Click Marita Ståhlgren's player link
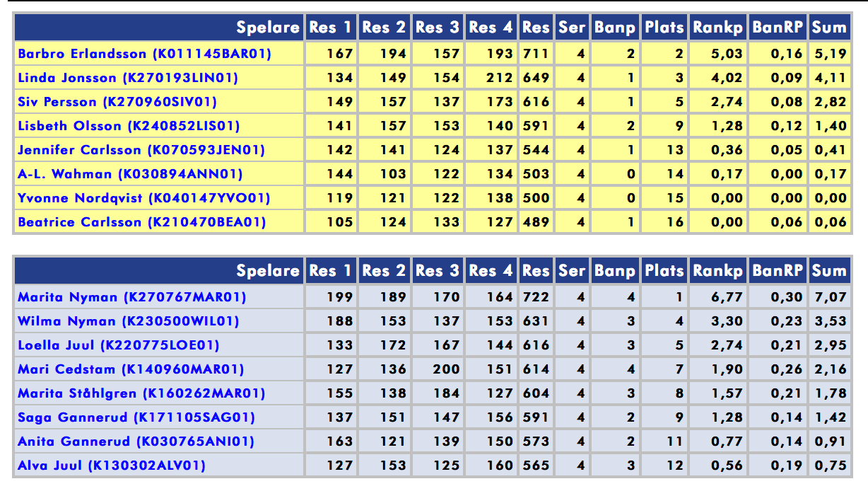 point(141,393)
